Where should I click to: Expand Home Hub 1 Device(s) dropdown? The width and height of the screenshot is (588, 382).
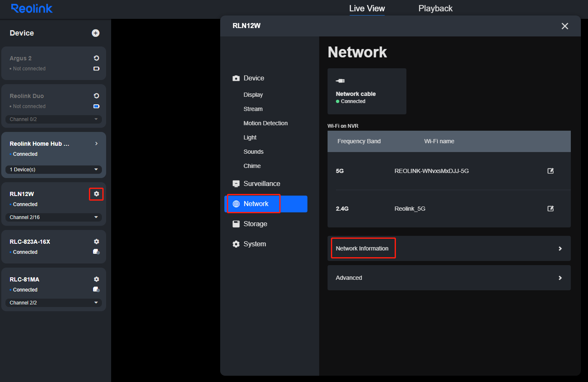[54, 170]
